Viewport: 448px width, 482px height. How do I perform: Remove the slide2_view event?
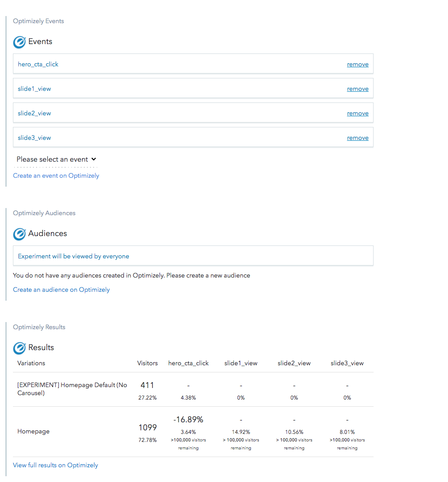358,114
